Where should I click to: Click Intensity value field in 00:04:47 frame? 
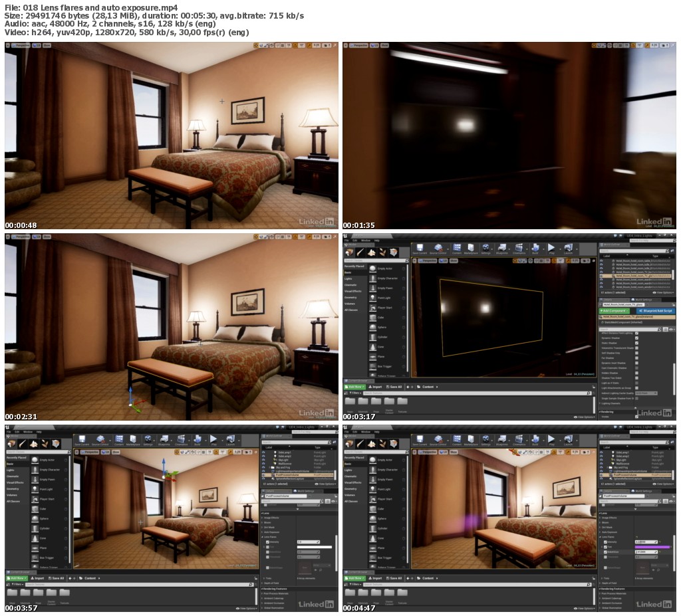tap(646, 542)
